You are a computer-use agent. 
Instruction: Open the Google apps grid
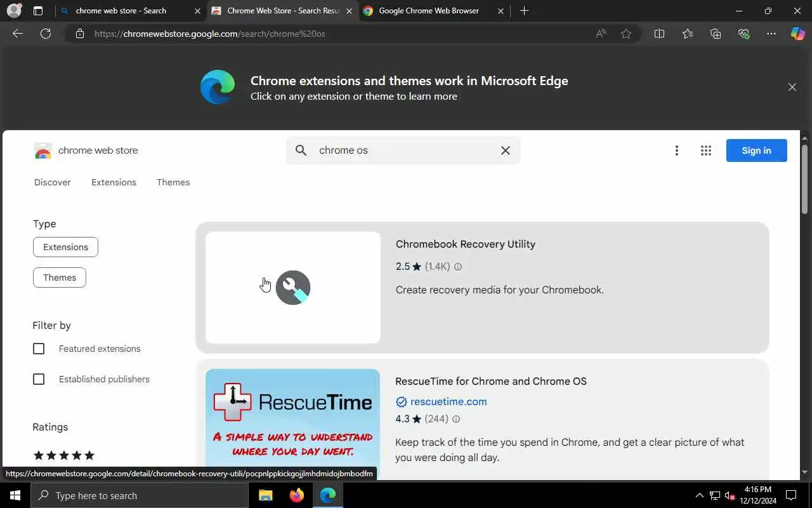coord(706,150)
